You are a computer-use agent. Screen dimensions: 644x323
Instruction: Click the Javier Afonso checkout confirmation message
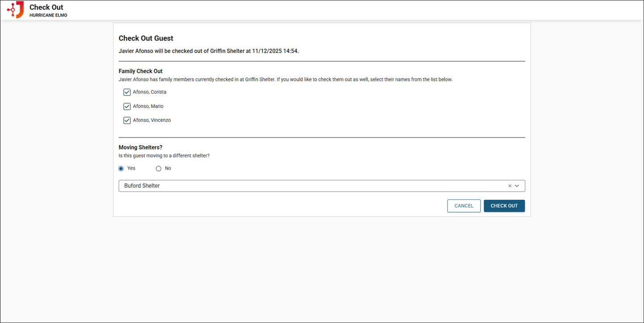[209, 51]
